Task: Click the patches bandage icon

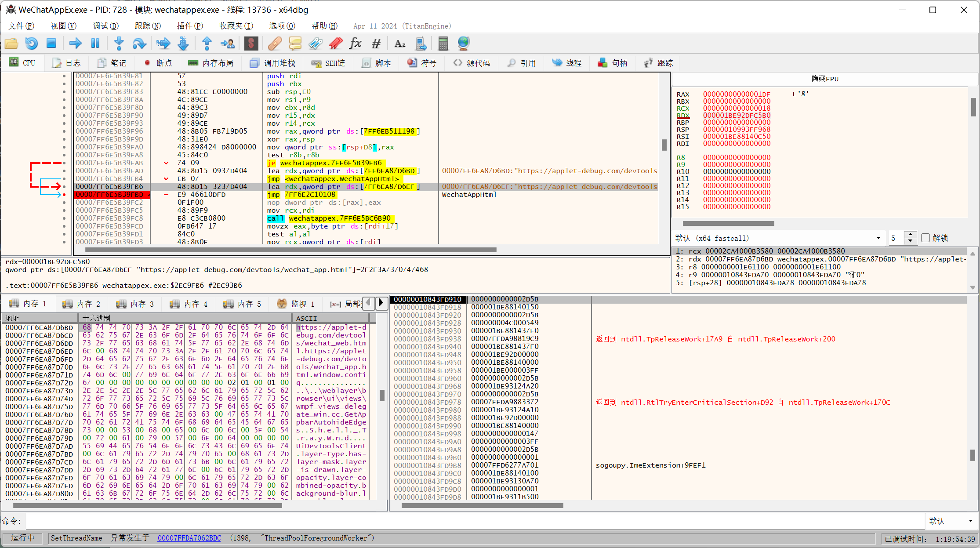Action: point(275,44)
